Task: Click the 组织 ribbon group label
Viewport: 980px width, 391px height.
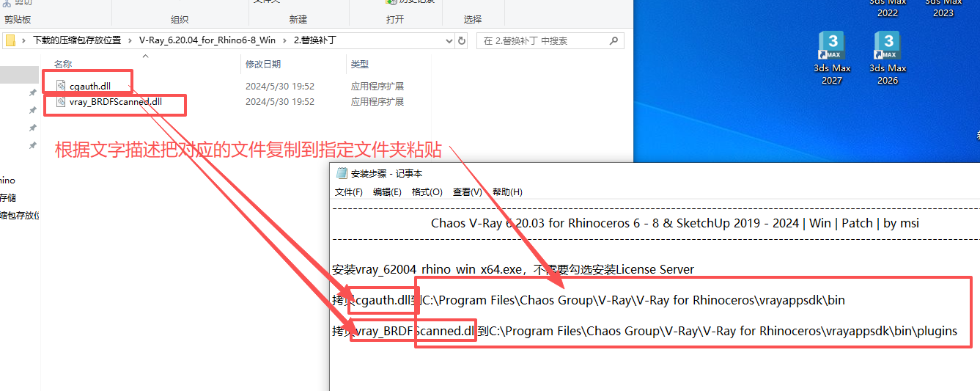Action: [180, 20]
